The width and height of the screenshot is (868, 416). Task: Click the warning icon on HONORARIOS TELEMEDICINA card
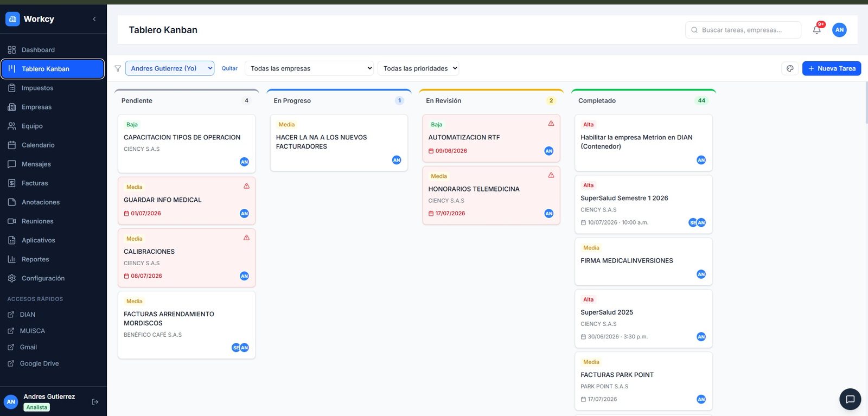[551, 175]
